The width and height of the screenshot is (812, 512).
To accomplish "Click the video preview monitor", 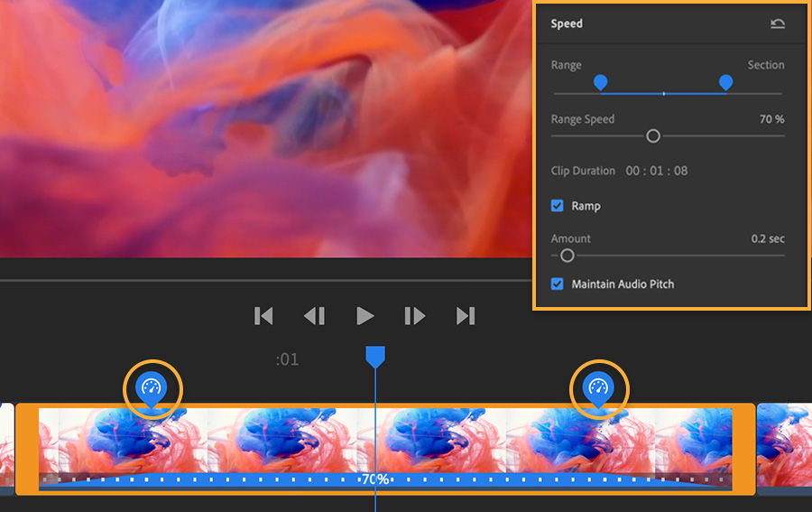I will [x=266, y=128].
